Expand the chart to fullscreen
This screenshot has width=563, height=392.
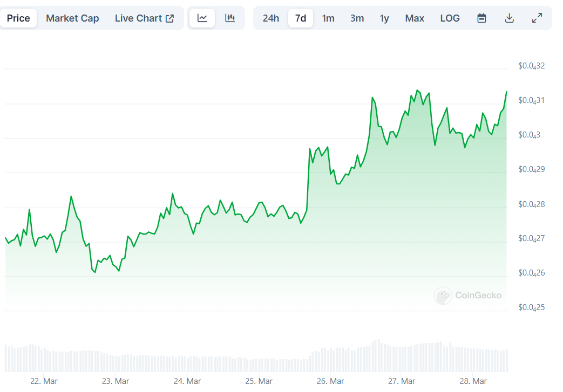537,18
